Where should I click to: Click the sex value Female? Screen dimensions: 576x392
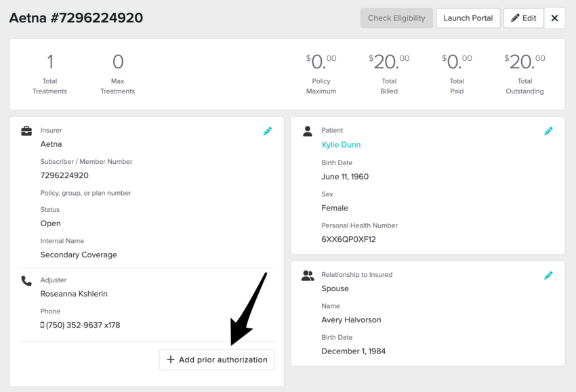[x=335, y=208]
